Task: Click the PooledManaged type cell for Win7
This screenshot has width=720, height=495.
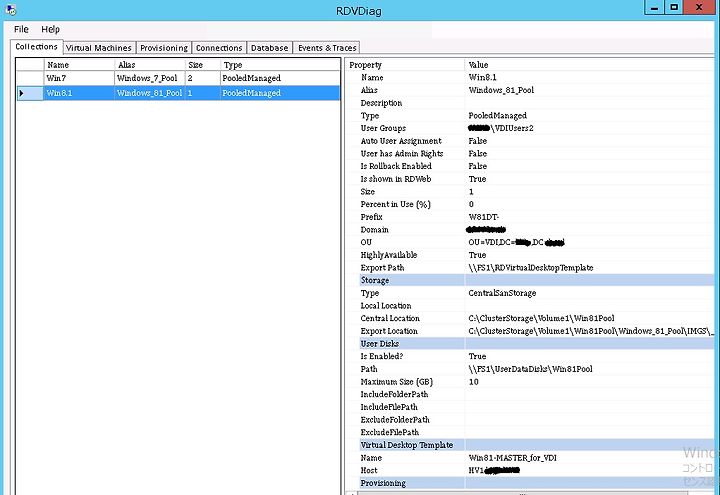Action: pos(280,78)
